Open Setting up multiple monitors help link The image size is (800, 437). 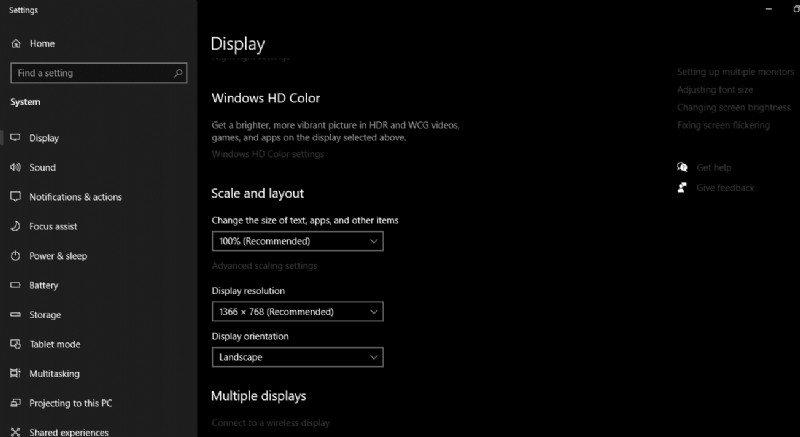pos(736,72)
